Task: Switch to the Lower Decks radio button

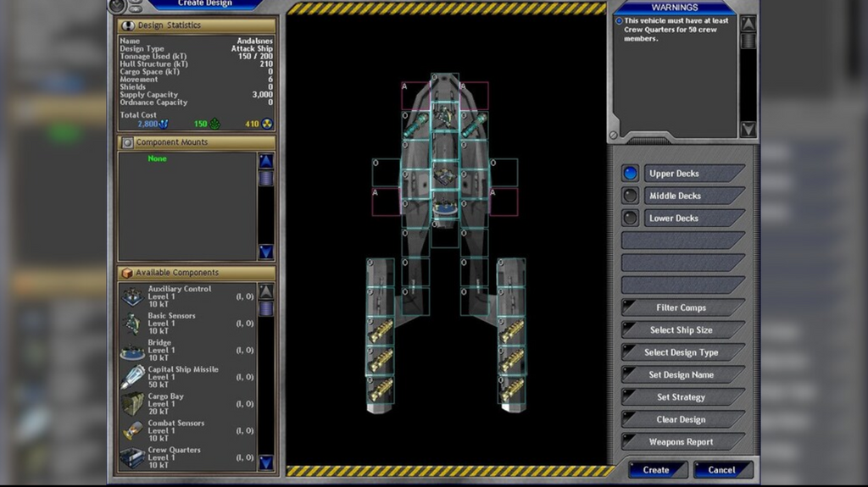Action: (x=630, y=218)
